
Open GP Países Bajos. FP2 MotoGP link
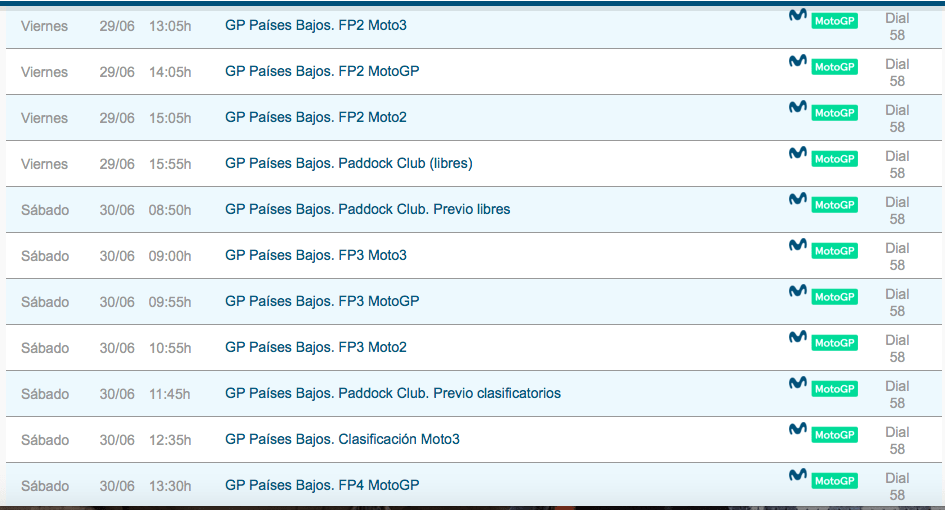322,72
